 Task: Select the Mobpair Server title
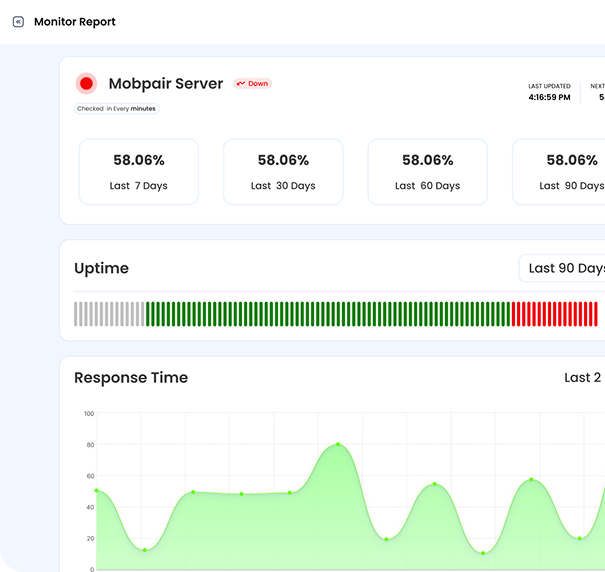(166, 84)
